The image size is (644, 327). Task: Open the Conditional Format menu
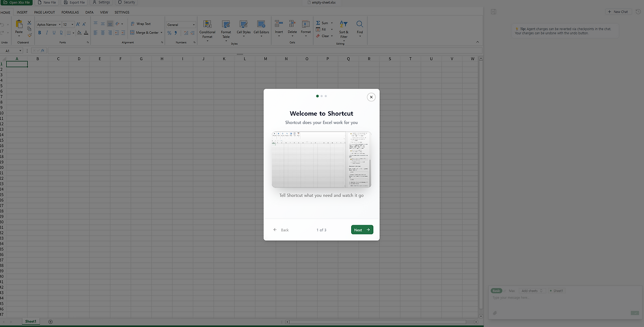207,30
